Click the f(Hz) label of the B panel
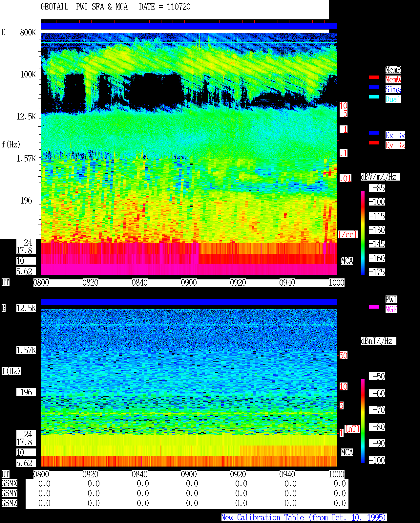Viewport: 420px width, 523px height. click(x=11, y=371)
